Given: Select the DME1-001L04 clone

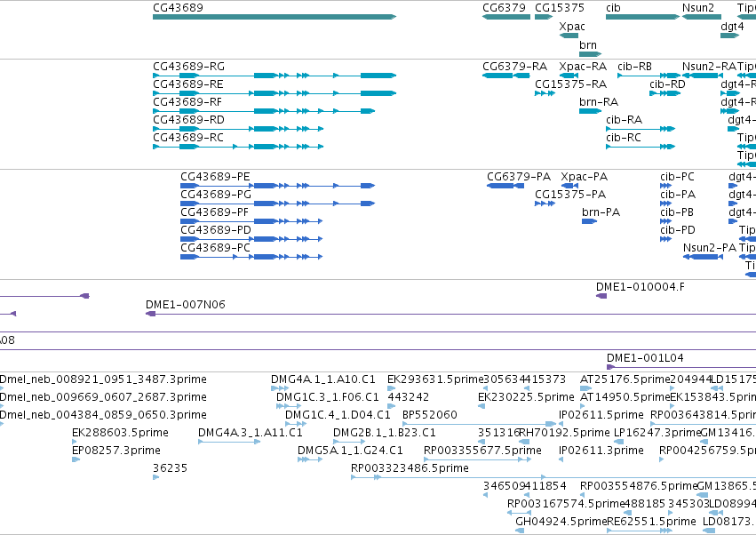Looking at the screenshot, I should coord(680,367).
